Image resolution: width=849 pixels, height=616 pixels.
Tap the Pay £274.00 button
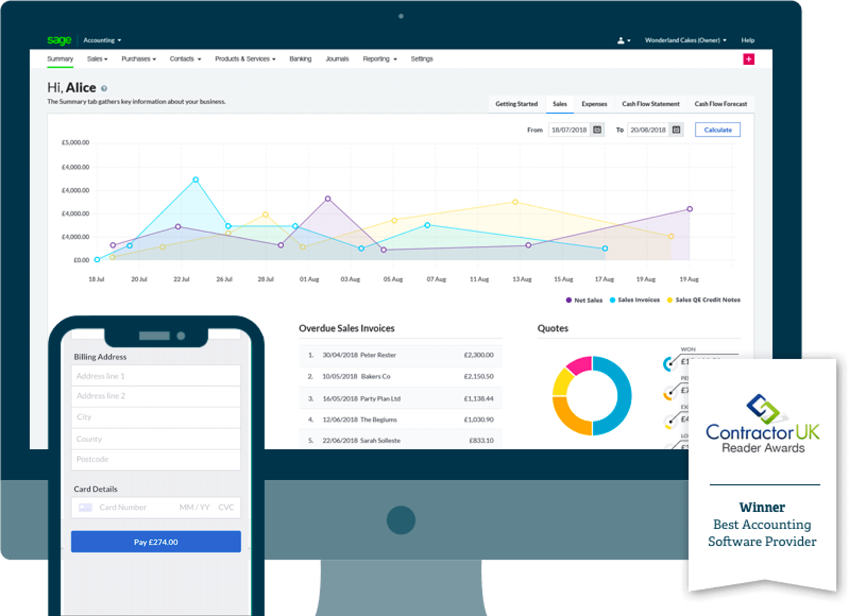(156, 542)
